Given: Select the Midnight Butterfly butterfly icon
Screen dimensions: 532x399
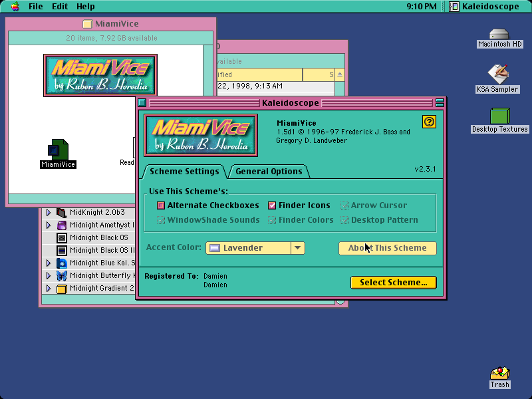Looking at the screenshot, I should coord(61,275).
